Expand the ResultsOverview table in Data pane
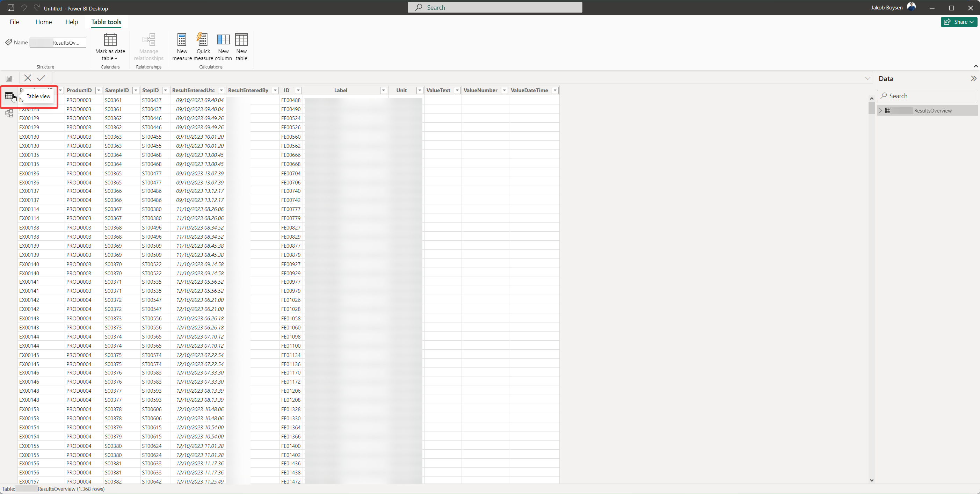The image size is (980, 494). click(880, 110)
